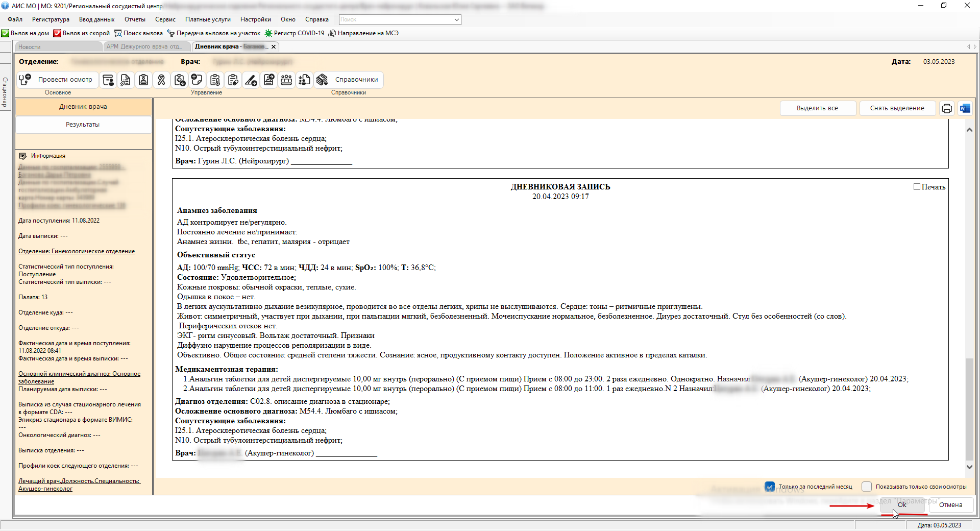
Task: Export the diary to Word
Action: pyautogui.click(x=965, y=108)
